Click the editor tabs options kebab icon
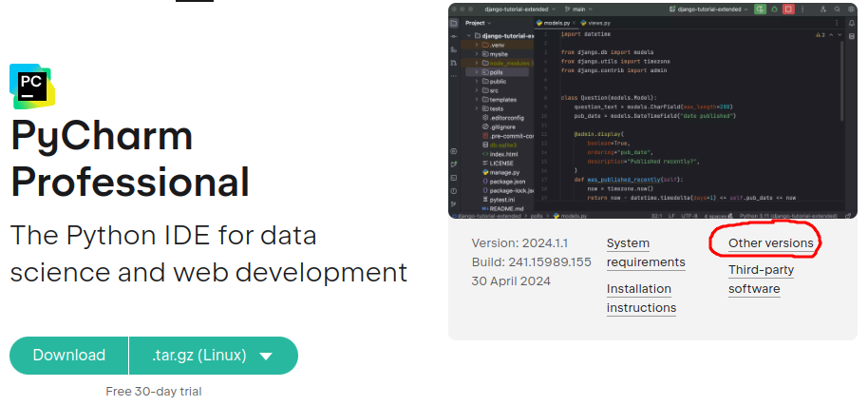 pyautogui.click(x=837, y=23)
